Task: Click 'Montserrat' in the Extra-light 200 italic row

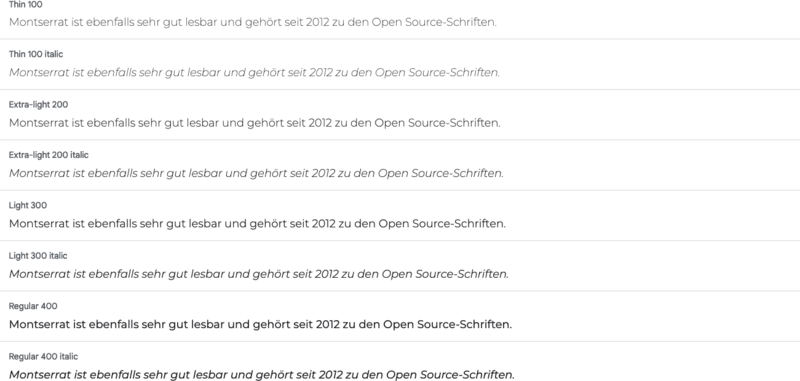Action: pyautogui.click(x=39, y=173)
